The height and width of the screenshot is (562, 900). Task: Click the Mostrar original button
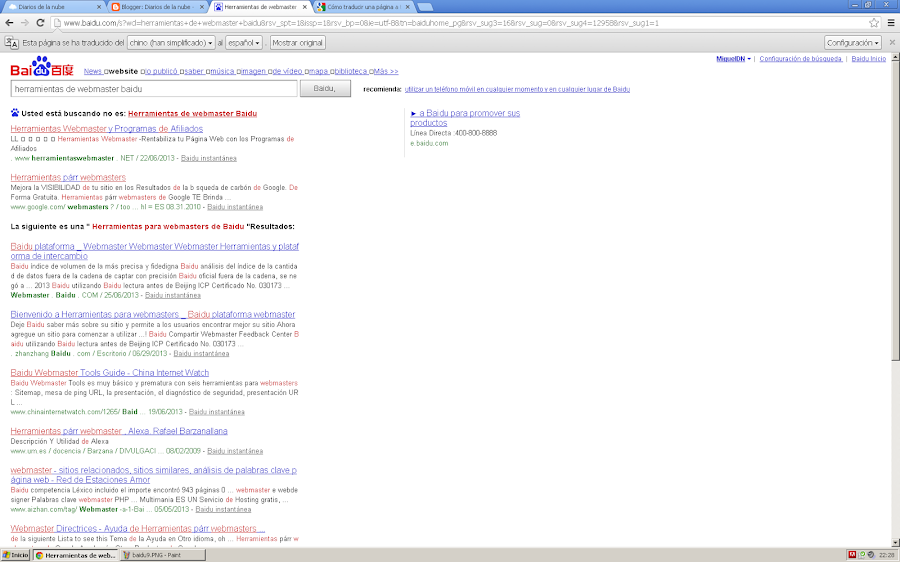pos(297,42)
